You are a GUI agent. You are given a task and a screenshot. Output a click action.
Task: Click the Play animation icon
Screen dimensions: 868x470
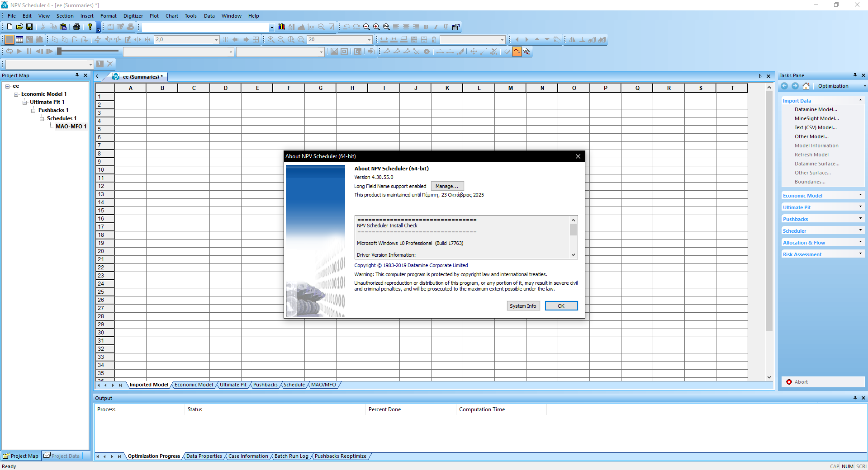tap(19, 52)
